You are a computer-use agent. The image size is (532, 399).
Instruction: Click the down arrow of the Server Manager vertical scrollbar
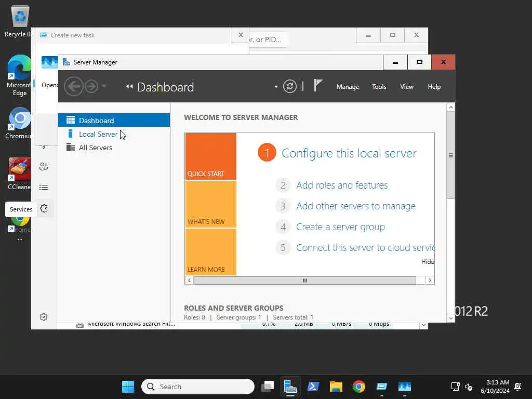pyautogui.click(x=450, y=318)
